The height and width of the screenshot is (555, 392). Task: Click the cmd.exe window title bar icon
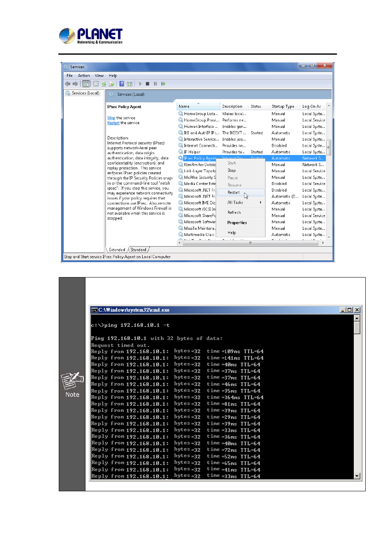point(94,310)
